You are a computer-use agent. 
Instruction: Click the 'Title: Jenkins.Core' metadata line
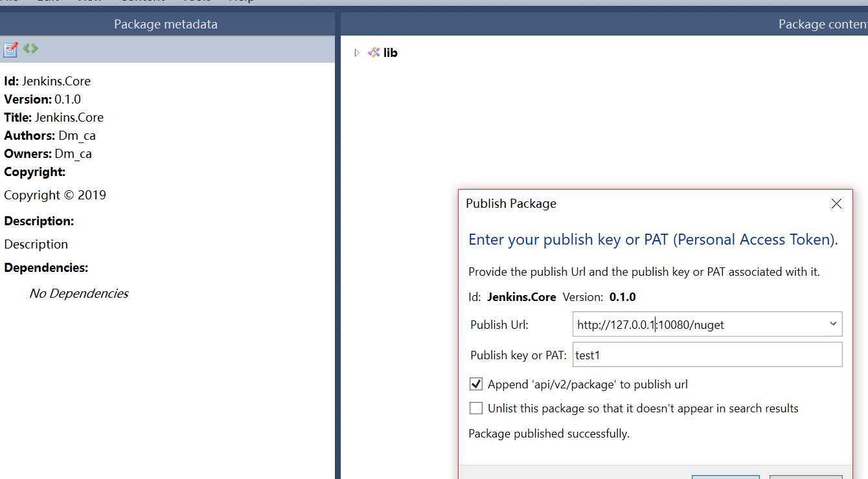[x=54, y=118]
